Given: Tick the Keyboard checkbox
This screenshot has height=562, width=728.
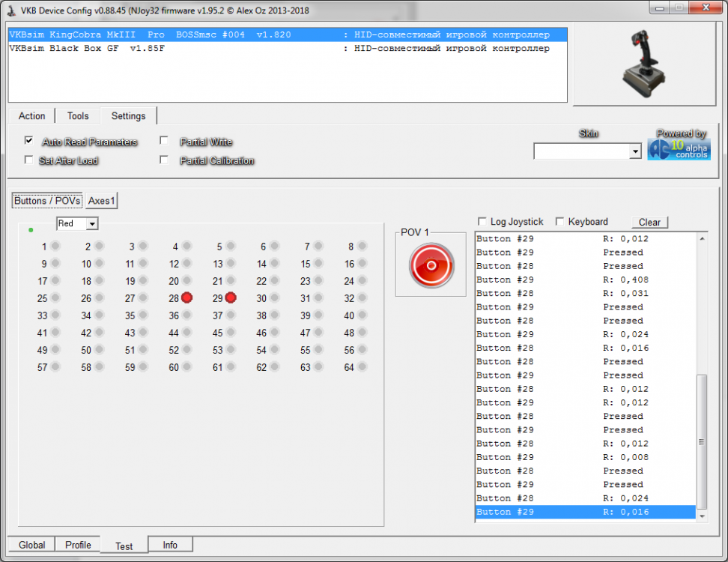Looking at the screenshot, I should pyautogui.click(x=559, y=221).
